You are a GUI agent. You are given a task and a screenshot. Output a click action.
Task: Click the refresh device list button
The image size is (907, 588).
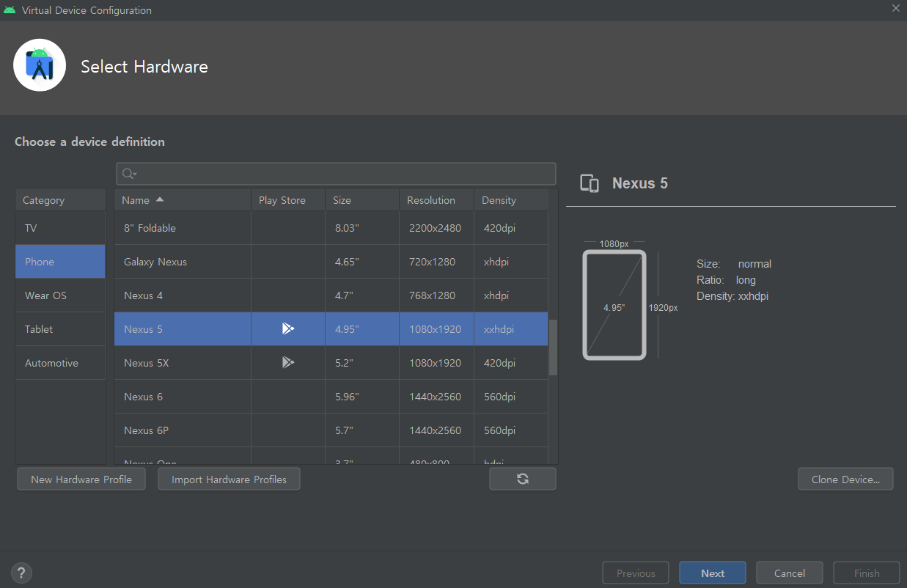coord(523,479)
